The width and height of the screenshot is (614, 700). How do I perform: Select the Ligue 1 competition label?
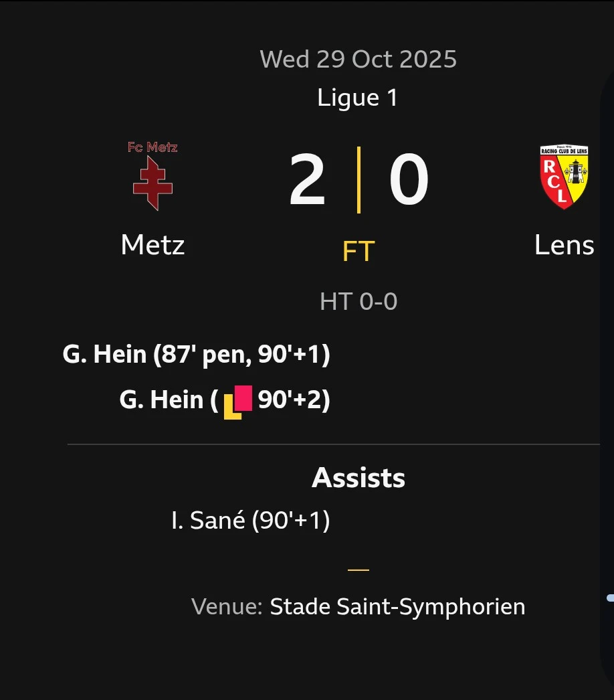coord(358,98)
